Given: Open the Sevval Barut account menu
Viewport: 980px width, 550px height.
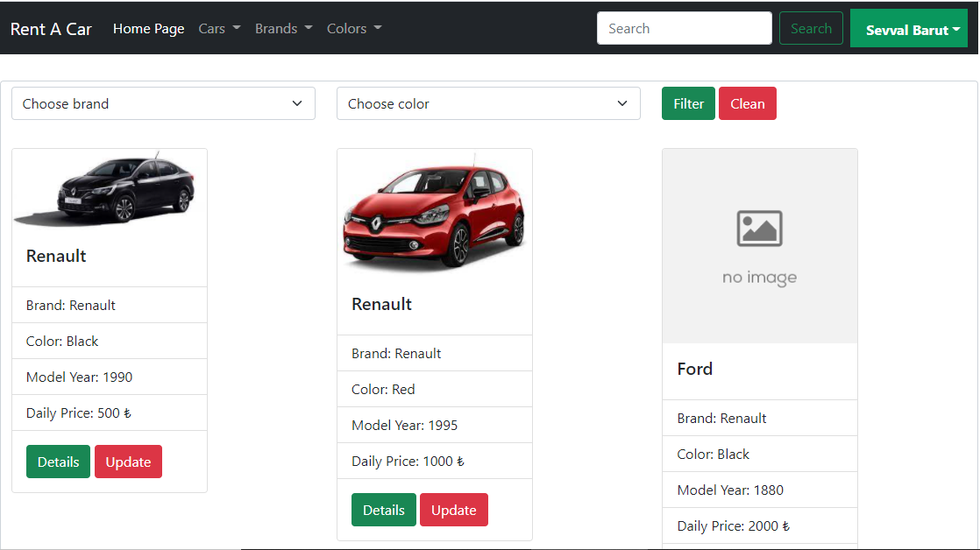Looking at the screenshot, I should (x=908, y=28).
